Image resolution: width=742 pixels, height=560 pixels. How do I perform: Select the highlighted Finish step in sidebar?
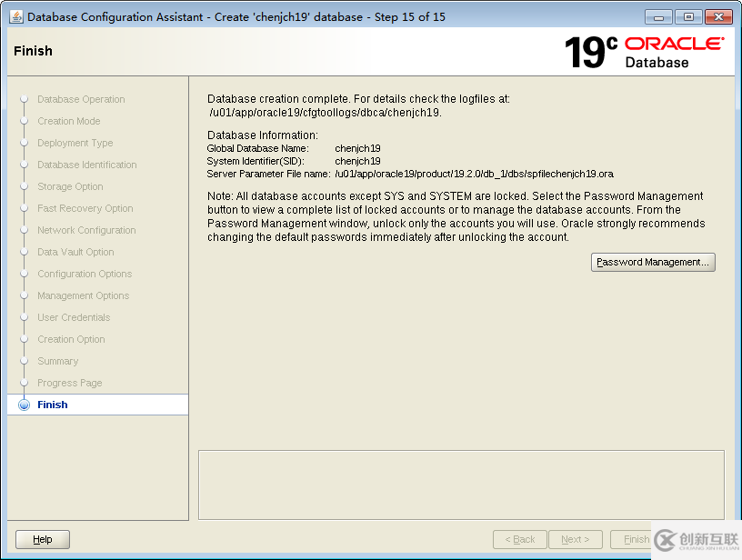tap(98, 405)
